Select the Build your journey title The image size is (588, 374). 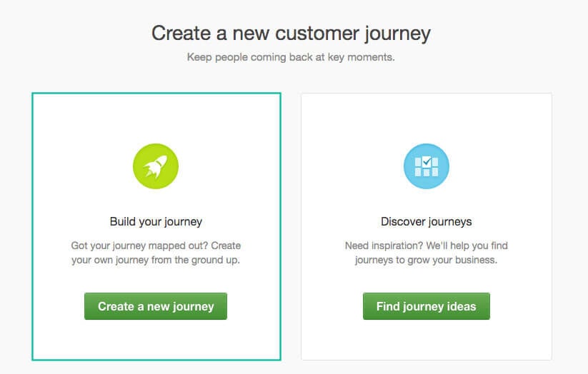tap(156, 221)
